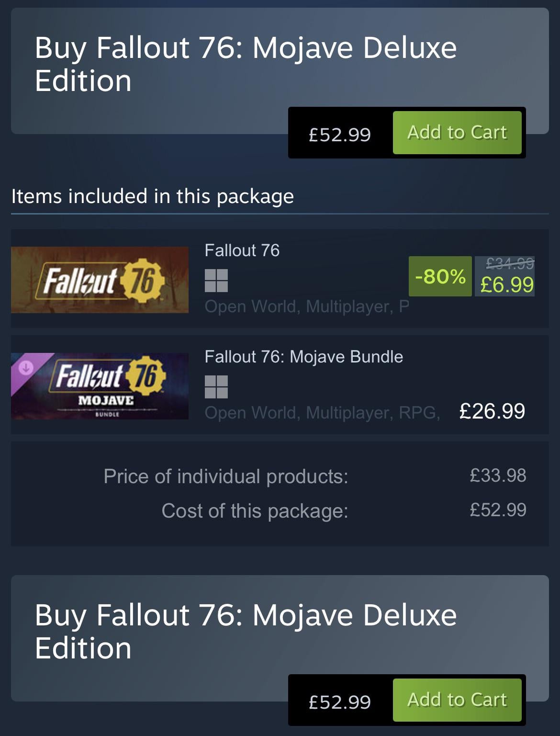Click the 'Items included in this package' heading
The height and width of the screenshot is (736, 560).
(152, 196)
